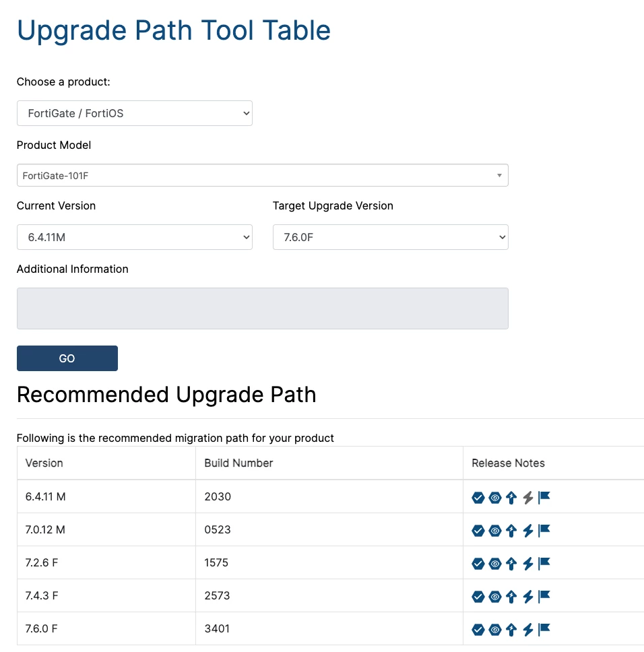Click the lightning bolt icon for 7.6.0 F

pos(528,630)
